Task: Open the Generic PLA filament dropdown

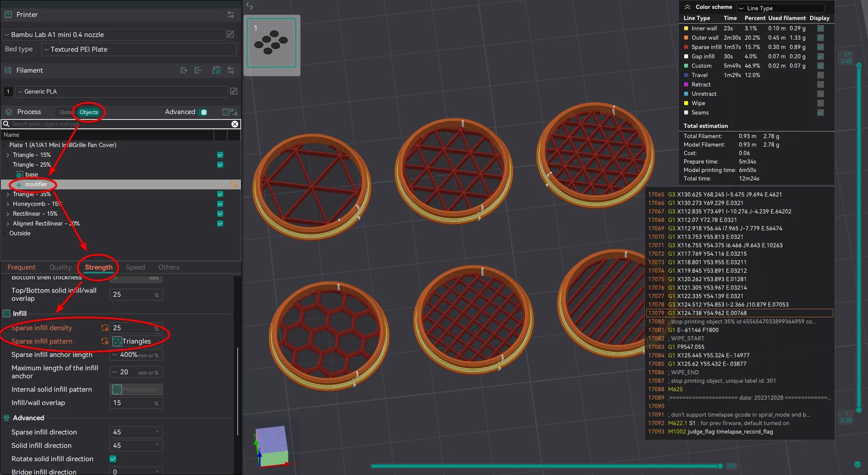Action: pos(122,91)
